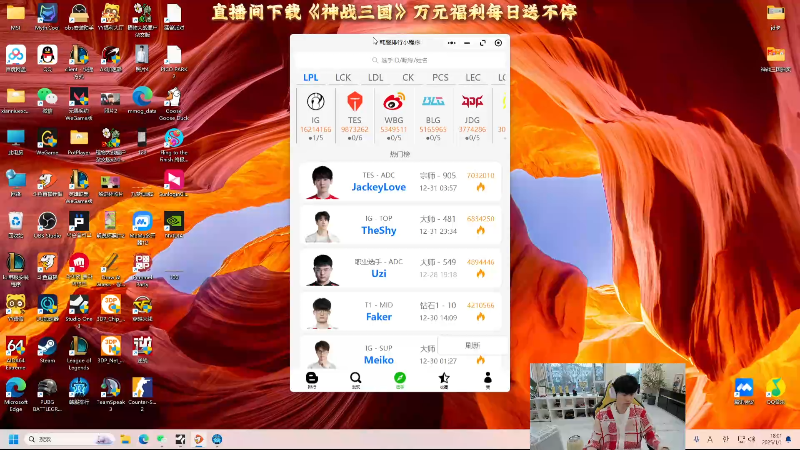Open the person profile tab in bottom nav
Viewport: 800px width, 450px height.
coord(488,380)
